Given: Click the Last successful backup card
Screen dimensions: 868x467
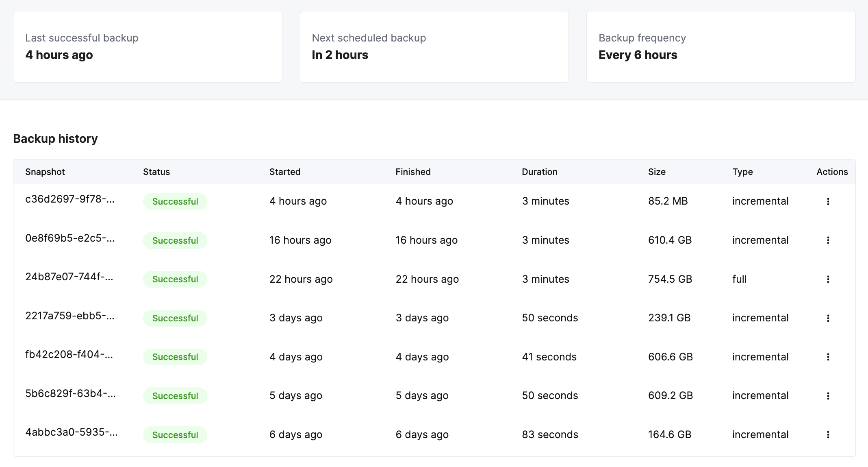Looking at the screenshot, I should coord(148,46).
